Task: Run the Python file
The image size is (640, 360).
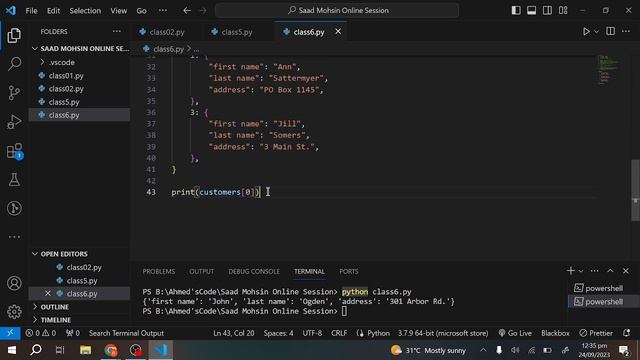Action: click(x=586, y=31)
